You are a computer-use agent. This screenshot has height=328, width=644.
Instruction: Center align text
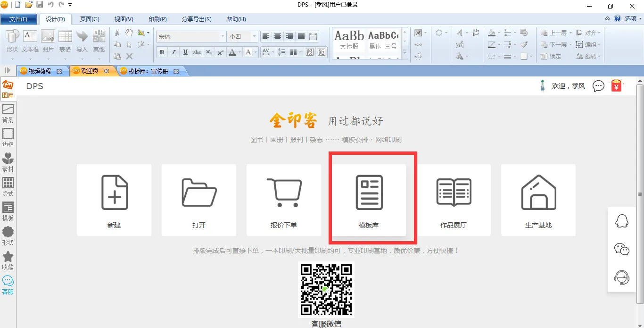pyautogui.click(x=278, y=36)
